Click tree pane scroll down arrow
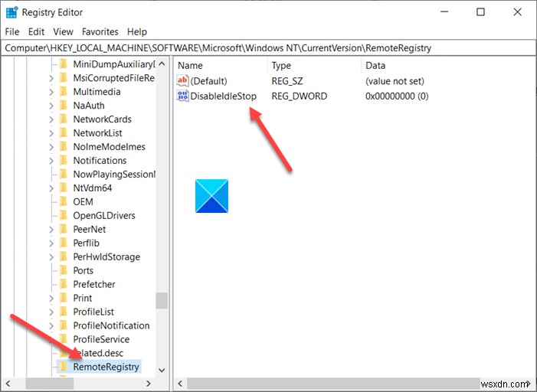537x392 pixels. click(162, 370)
